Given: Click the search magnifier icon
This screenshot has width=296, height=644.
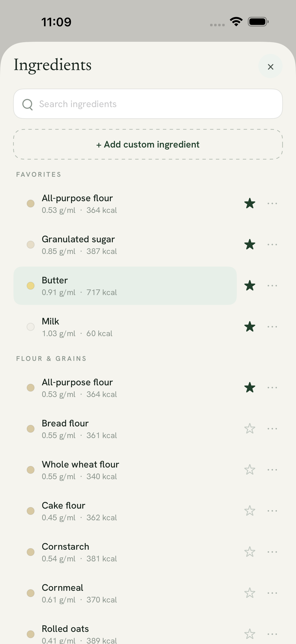Looking at the screenshot, I should 27,104.
